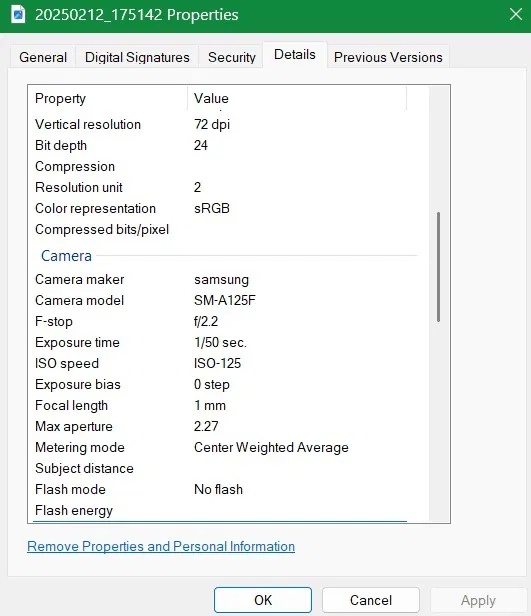Image resolution: width=531 pixels, height=616 pixels.
Task: Open the Digital Signatures tab
Action: point(137,57)
